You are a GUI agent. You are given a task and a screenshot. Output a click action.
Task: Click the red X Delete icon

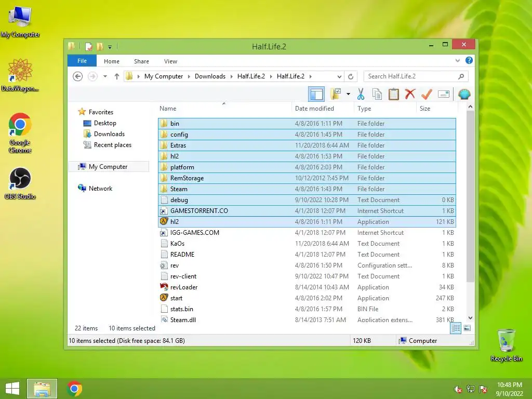point(410,94)
